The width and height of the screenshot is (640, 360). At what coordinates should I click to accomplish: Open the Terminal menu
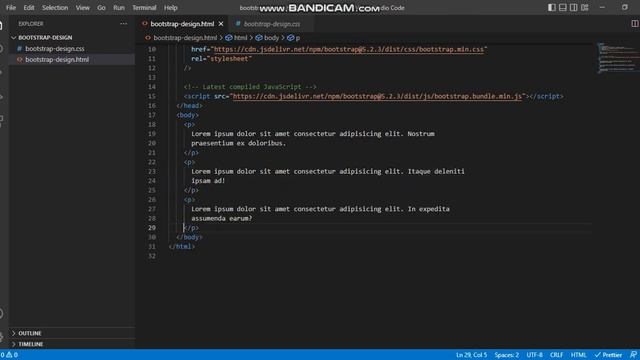pyautogui.click(x=144, y=8)
